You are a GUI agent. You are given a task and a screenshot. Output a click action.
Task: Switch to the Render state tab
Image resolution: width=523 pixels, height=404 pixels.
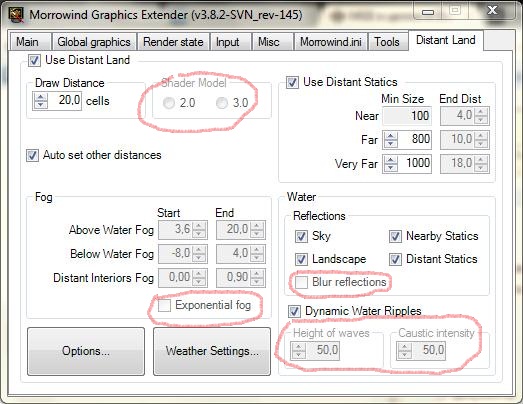[x=173, y=42]
